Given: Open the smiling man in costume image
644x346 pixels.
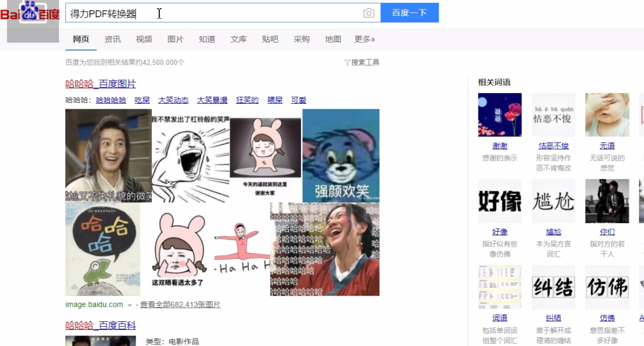Looking at the screenshot, I should pos(109,156).
